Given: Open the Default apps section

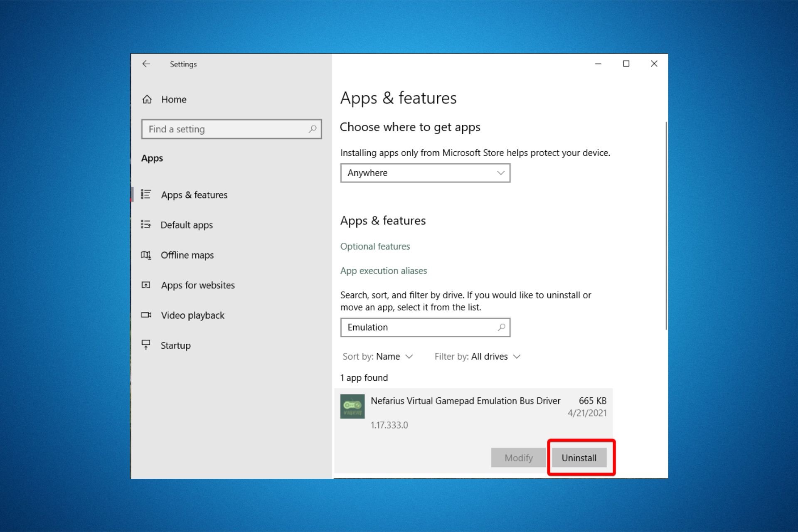Looking at the screenshot, I should click(187, 225).
